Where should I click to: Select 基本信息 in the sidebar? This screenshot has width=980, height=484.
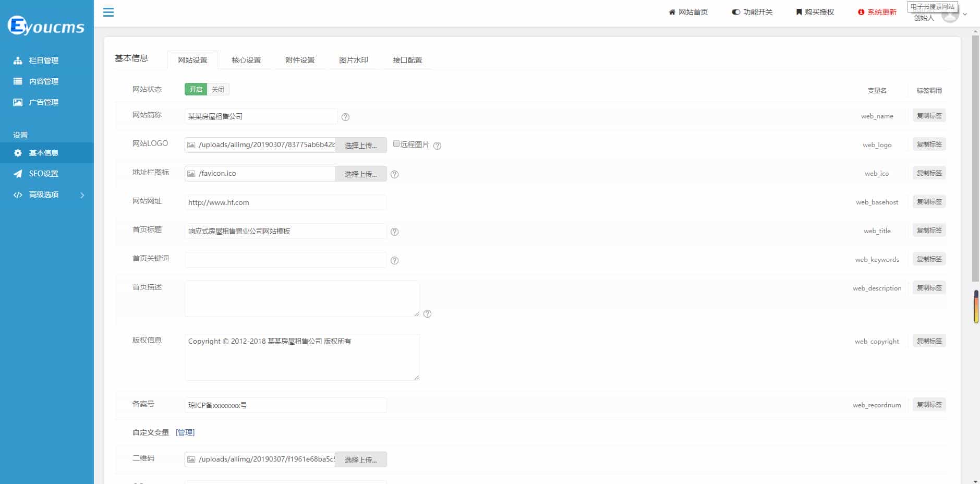(47, 153)
